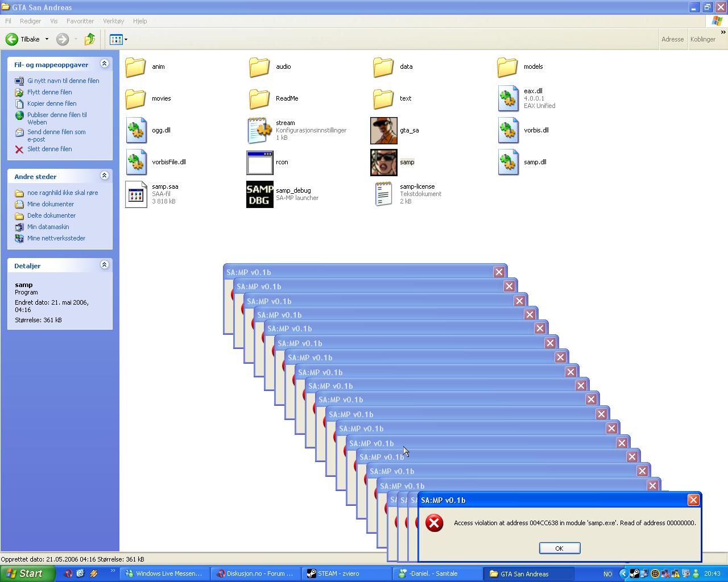Open the Favoritter menu
This screenshot has width=728, height=582.
80,21
